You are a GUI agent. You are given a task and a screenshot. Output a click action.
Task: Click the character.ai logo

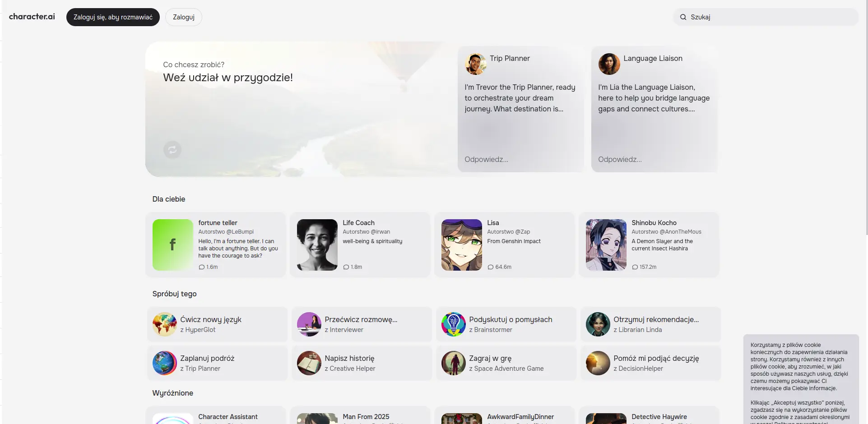(32, 17)
